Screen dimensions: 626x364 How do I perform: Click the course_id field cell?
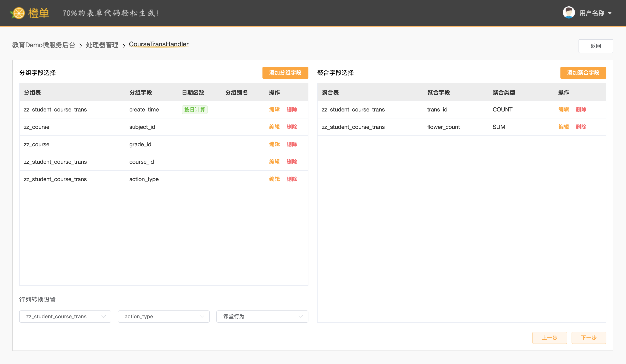coord(141,162)
